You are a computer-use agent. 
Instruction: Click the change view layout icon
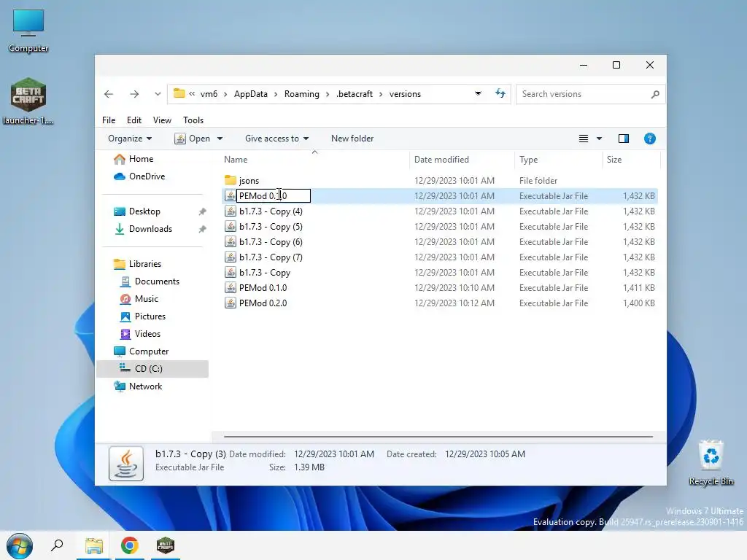tap(583, 139)
